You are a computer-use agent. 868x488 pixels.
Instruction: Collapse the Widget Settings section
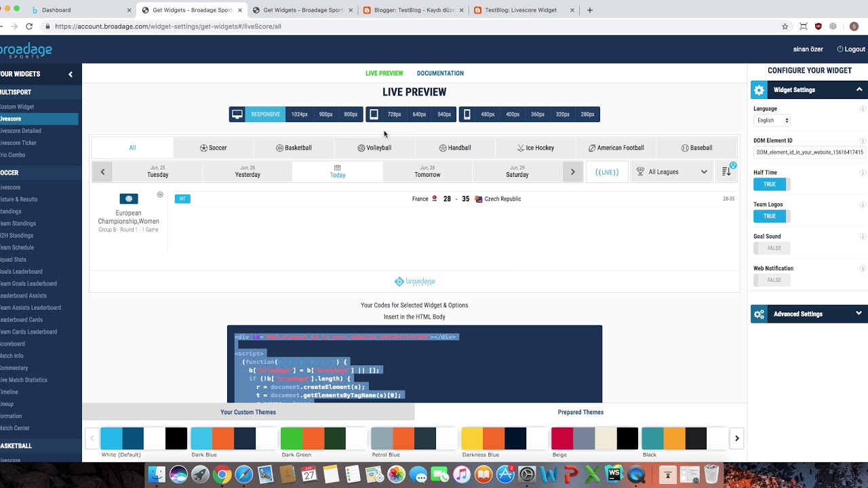click(859, 89)
